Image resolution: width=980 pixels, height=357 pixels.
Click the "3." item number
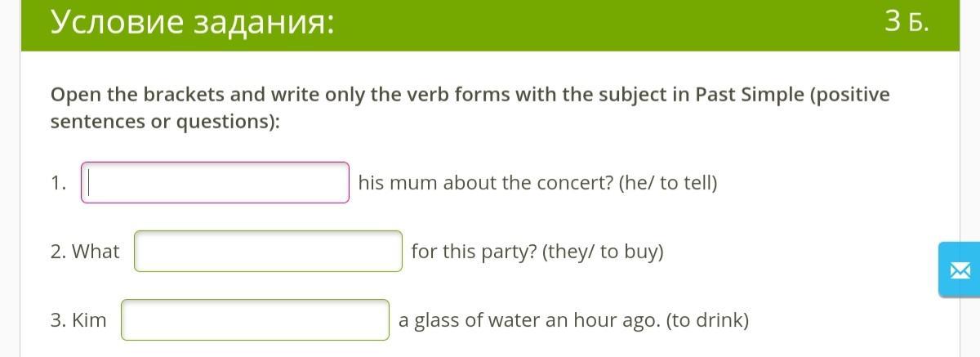click(x=58, y=320)
